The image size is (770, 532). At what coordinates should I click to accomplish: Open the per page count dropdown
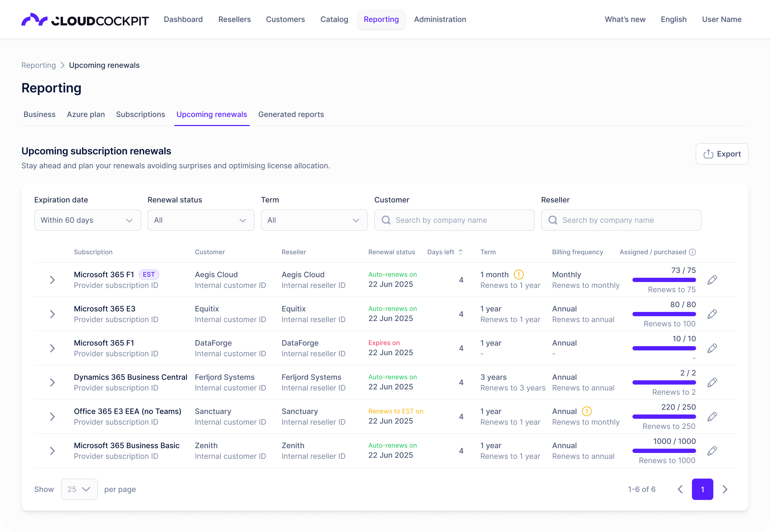coord(79,489)
